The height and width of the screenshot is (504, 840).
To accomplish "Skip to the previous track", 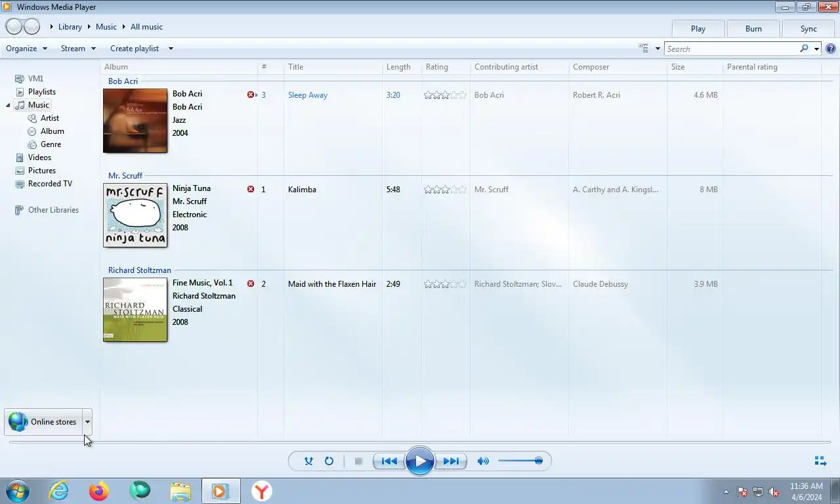I will click(389, 461).
